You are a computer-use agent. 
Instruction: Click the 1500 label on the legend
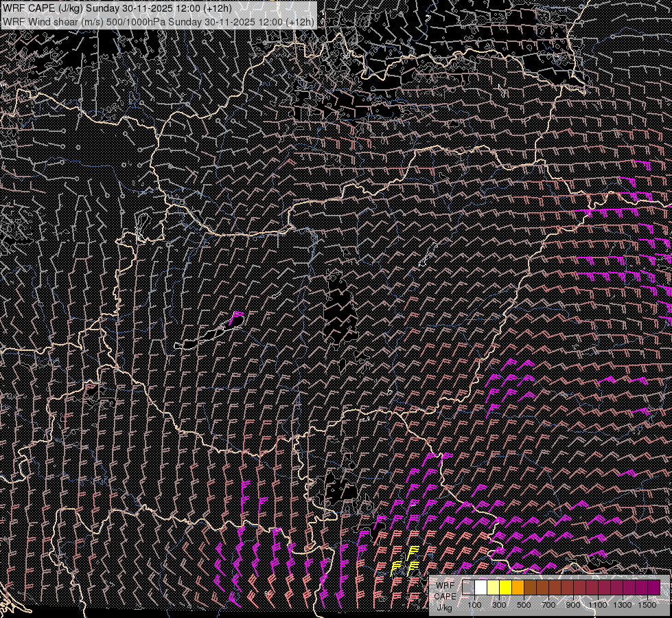click(647, 605)
